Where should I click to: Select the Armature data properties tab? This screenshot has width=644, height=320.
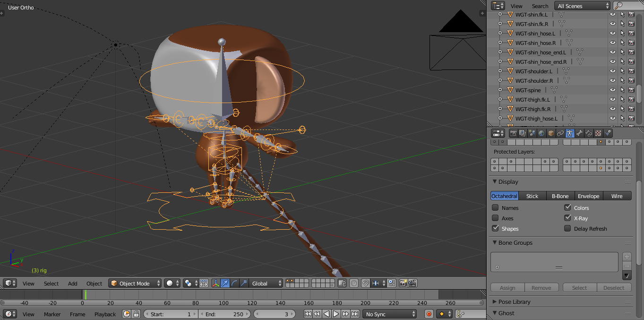570,133
